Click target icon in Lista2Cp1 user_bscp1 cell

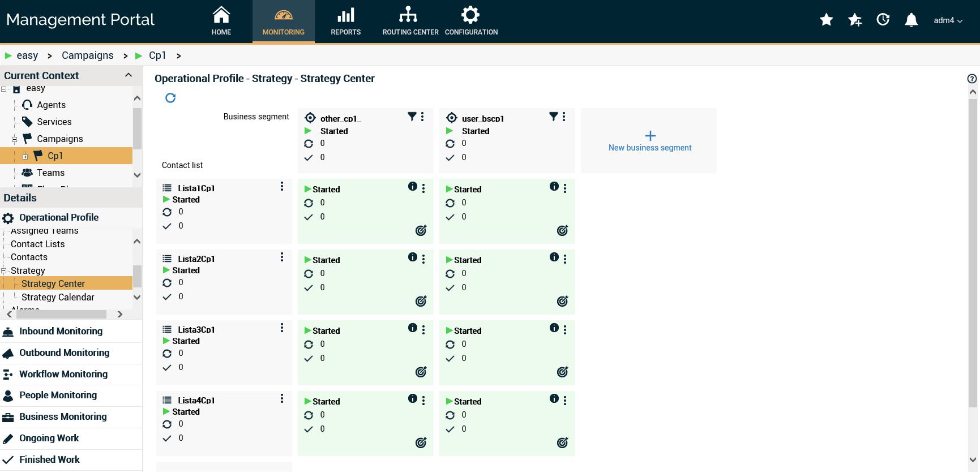tap(562, 301)
